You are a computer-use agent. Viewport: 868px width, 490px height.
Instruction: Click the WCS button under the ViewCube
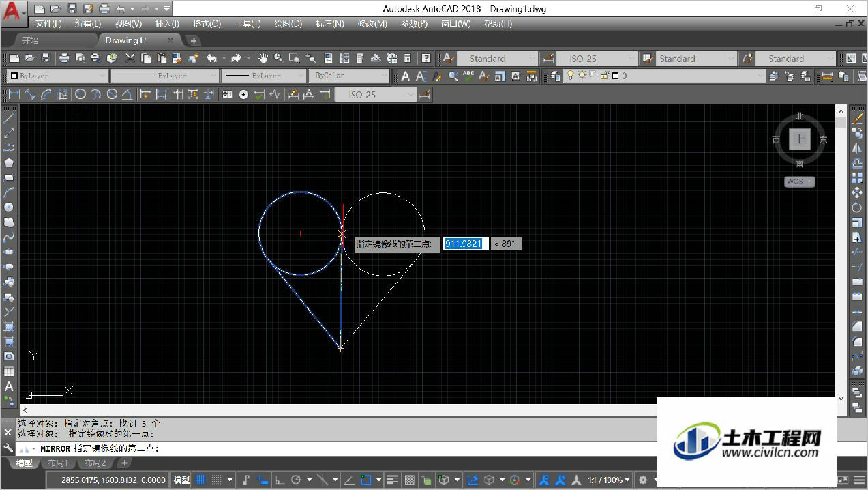pos(799,182)
